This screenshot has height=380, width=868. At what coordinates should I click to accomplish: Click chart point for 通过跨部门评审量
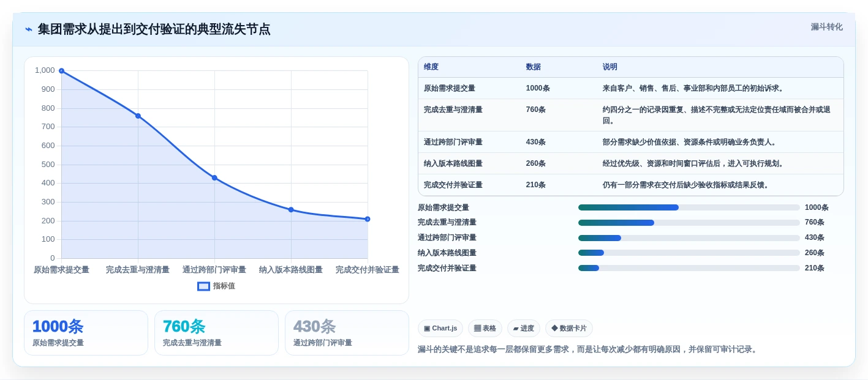coord(214,177)
